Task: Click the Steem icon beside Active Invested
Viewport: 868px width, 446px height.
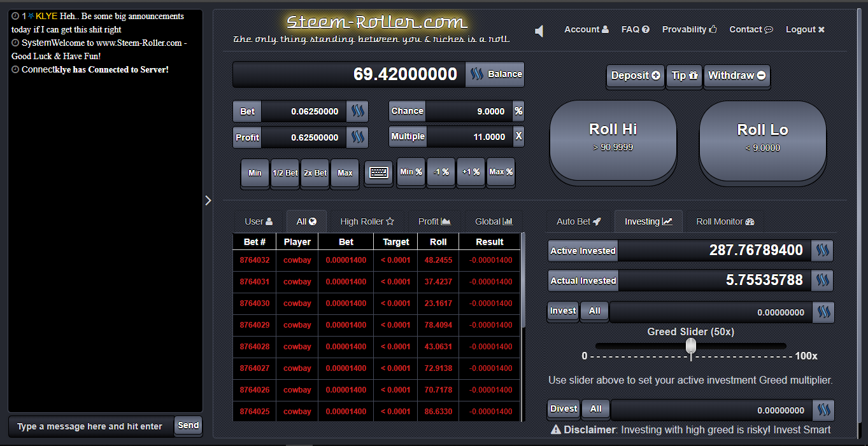Action: pos(823,251)
